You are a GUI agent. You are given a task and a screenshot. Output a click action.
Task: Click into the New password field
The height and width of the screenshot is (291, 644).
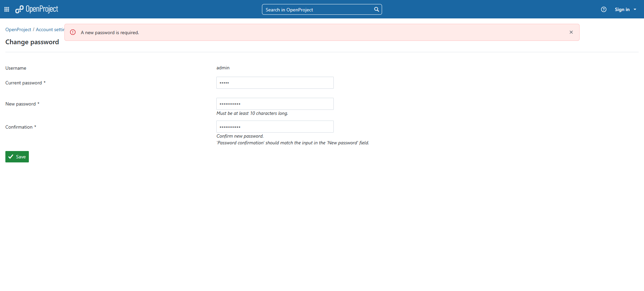[275, 104]
